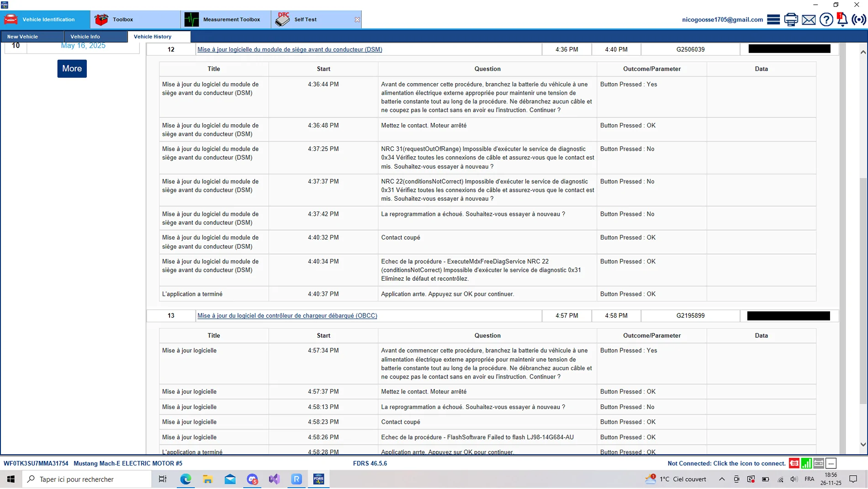The height and width of the screenshot is (489, 868).
Task: Click the FlashSoftware Failed LJ98-14G684-AU message
Action: 477,437
